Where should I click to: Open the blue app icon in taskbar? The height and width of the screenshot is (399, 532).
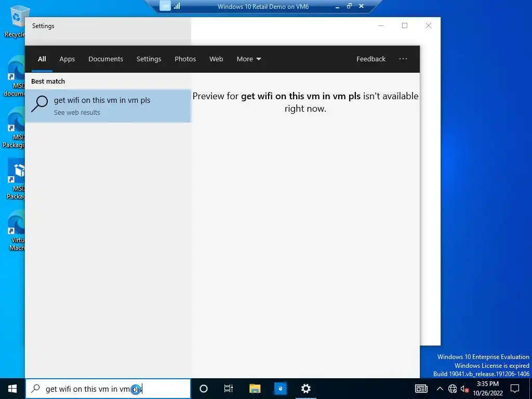[x=280, y=389]
